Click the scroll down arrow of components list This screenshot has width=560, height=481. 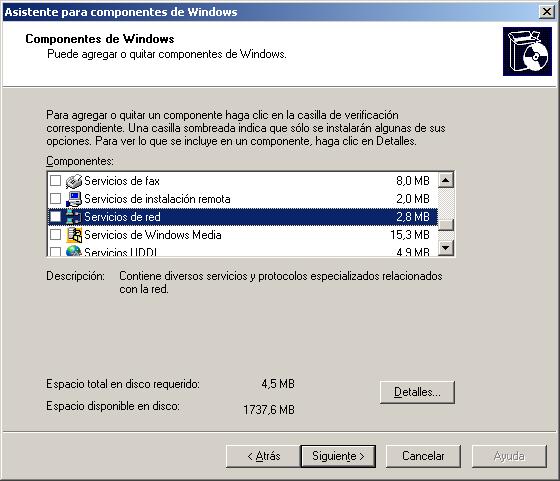[446, 247]
